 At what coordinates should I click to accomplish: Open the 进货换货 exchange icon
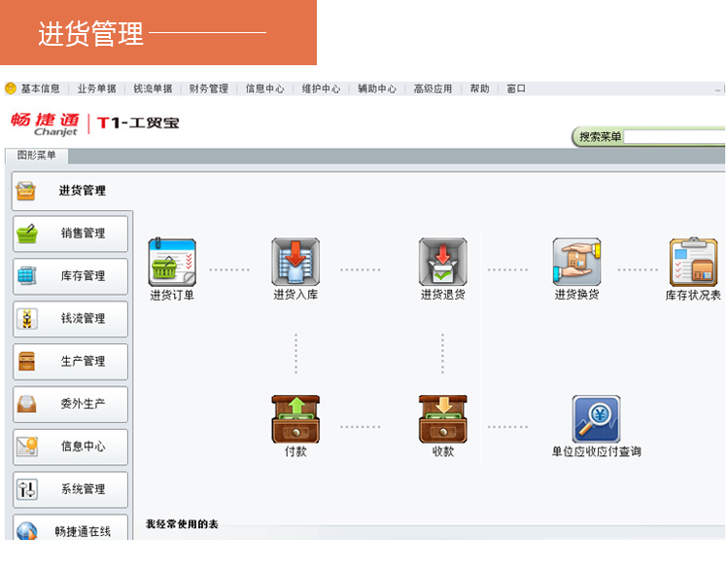pyautogui.click(x=576, y=262)
